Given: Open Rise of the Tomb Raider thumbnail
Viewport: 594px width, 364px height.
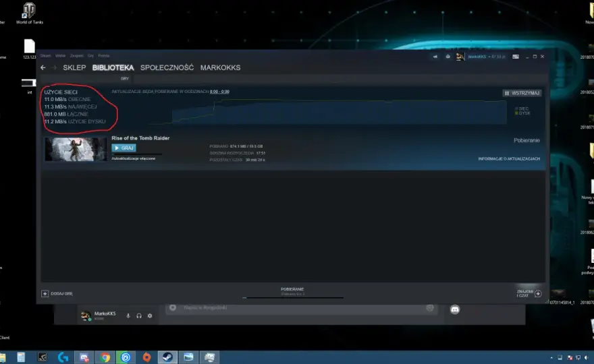Looking at the screenshot, I should (76, 150).
